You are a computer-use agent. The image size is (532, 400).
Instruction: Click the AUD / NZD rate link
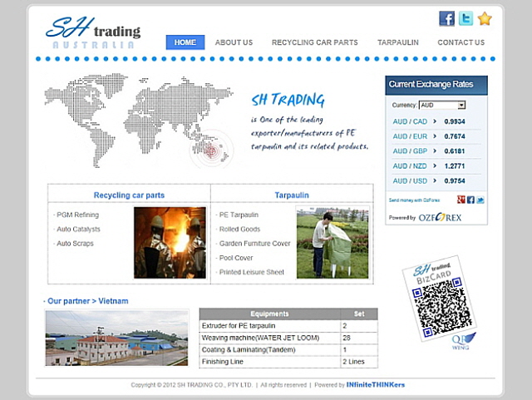410,166
